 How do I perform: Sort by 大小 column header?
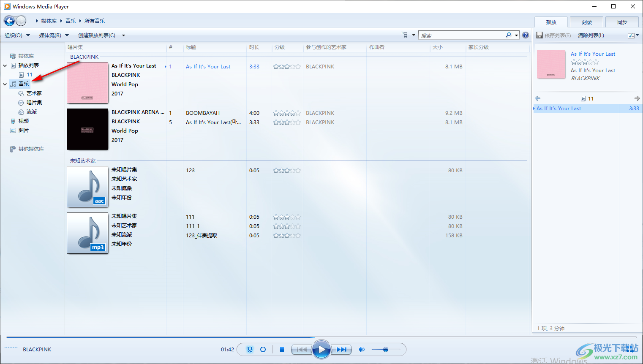click(x=448, y=47)
